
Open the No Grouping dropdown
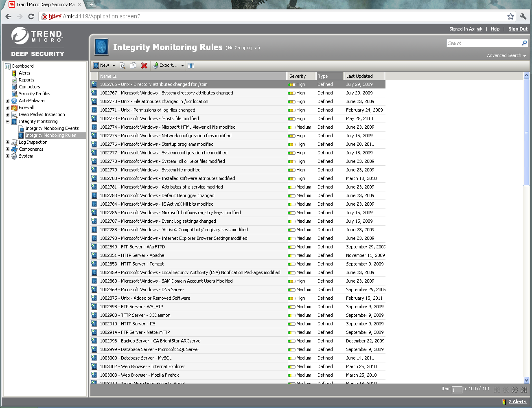243,48
